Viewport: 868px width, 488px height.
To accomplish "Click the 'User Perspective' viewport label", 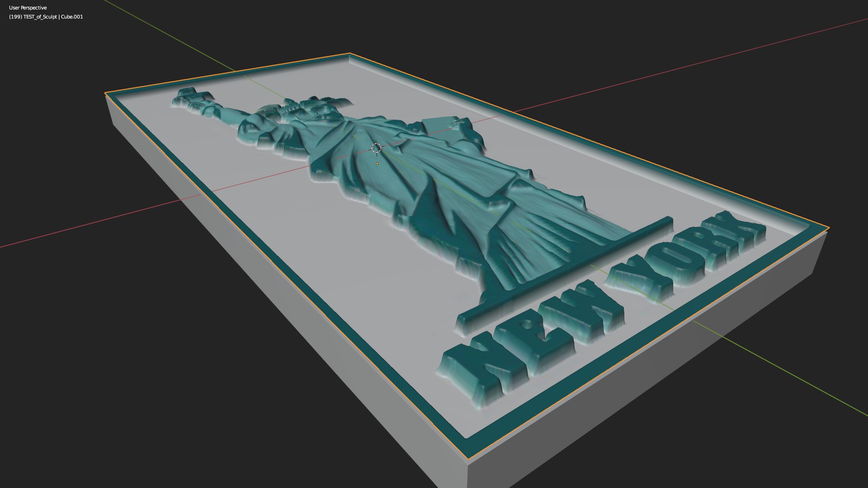I will (x=28, y=8).
